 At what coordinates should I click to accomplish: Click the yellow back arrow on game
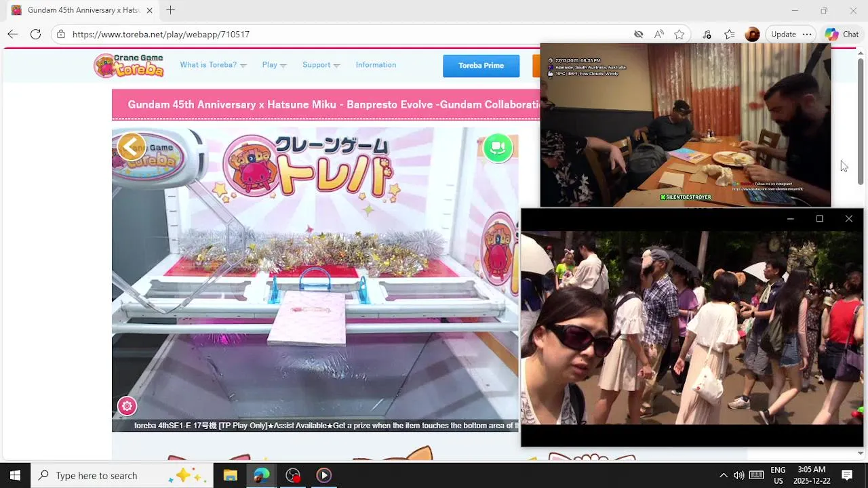coord(131,146)
